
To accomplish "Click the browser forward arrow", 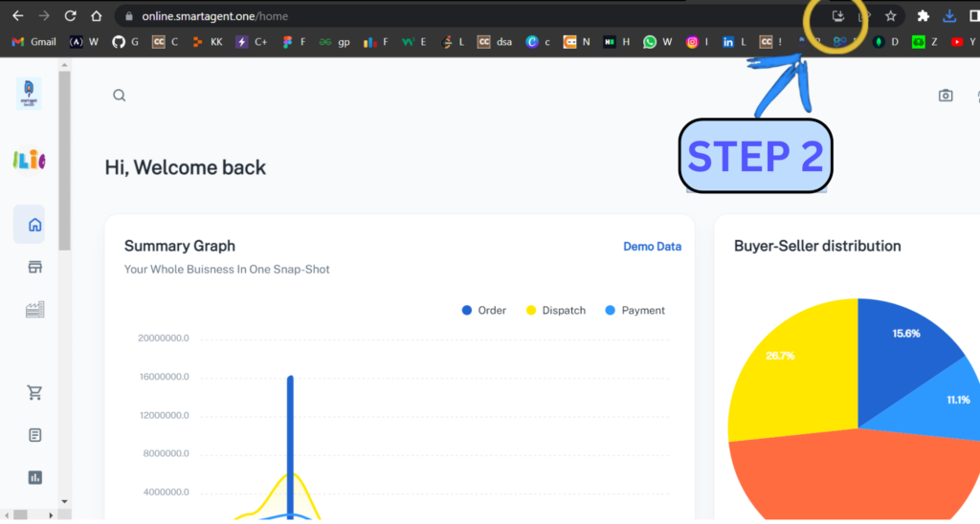I will (x=44, y=15).
